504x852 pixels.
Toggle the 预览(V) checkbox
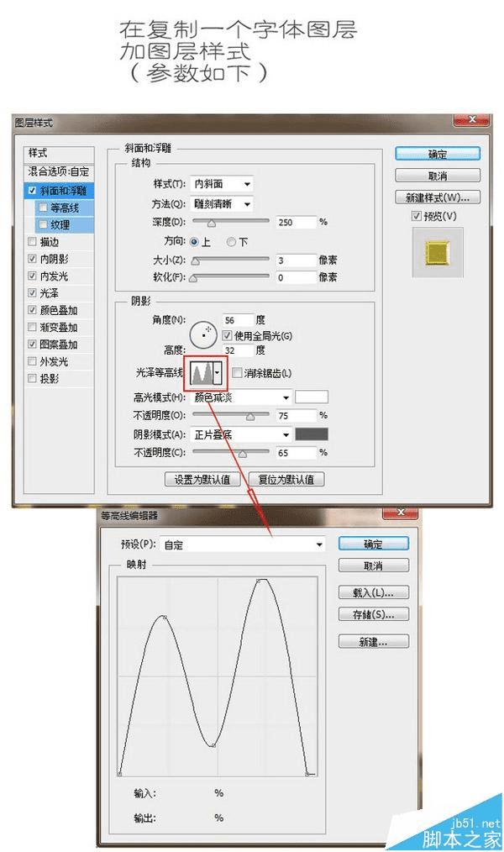click(417, 216)
